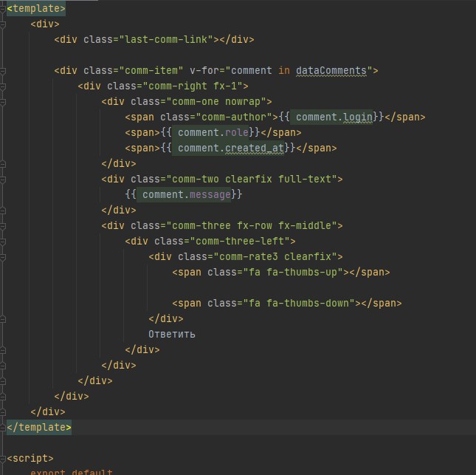Collapse the opening template tag fold marker
The image size is (476, 475).
click(3, 9)
